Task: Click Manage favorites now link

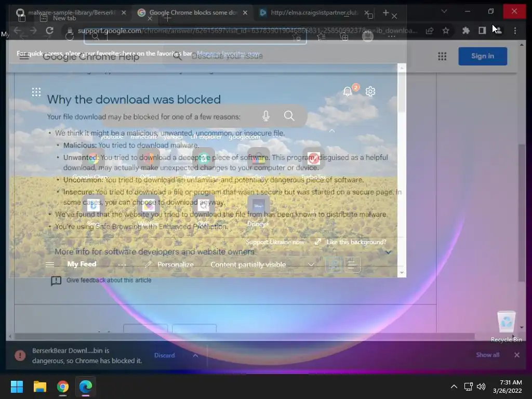Action: coord(229,54)
